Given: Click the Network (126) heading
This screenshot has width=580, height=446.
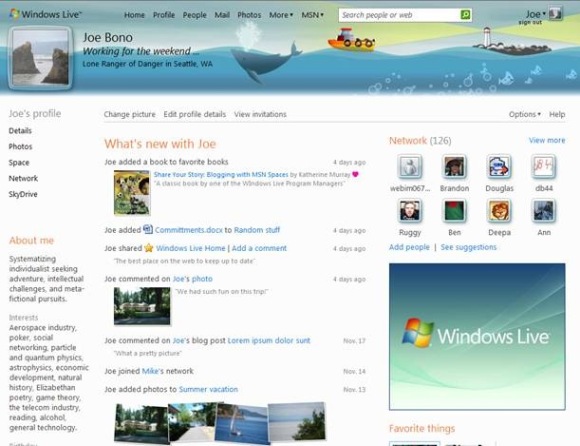Looking at the screenshot, I should tap(420, 141).
